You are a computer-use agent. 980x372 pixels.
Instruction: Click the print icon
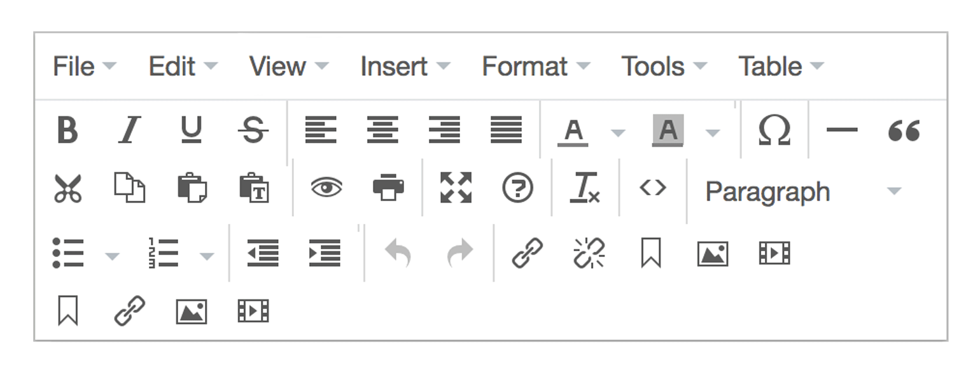pos(388,188)
